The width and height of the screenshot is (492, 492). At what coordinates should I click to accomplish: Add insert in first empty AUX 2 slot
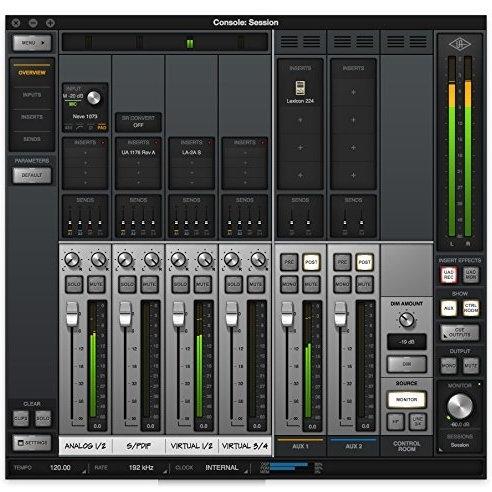pos(353,92)
